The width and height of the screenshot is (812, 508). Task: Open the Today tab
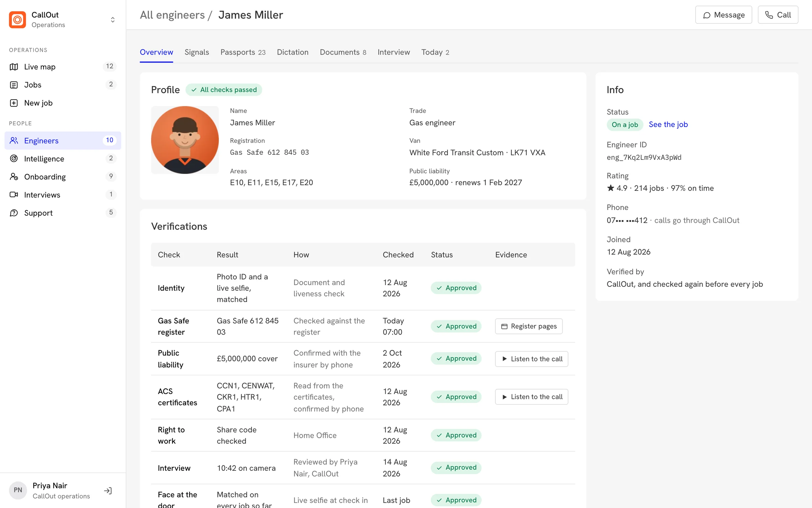(435, 52)
